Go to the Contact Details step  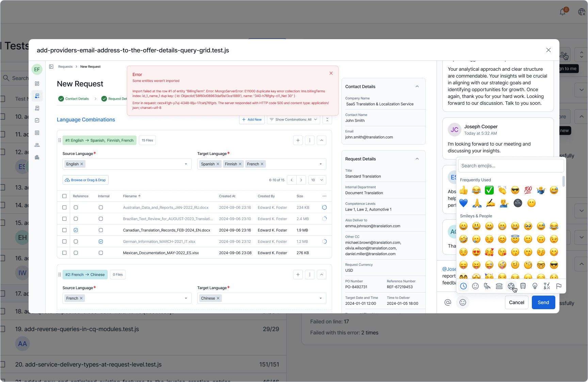[74, 99]
